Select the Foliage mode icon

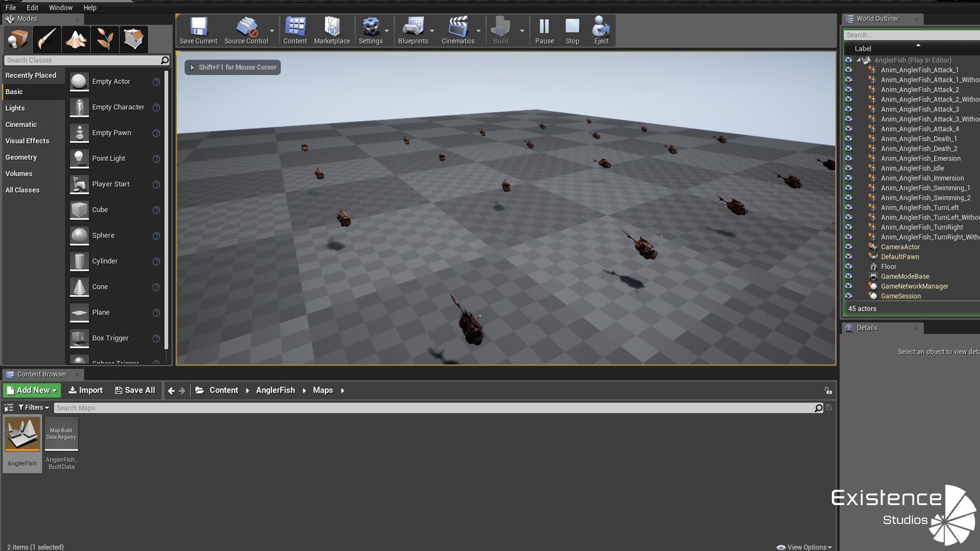point(105,39)
